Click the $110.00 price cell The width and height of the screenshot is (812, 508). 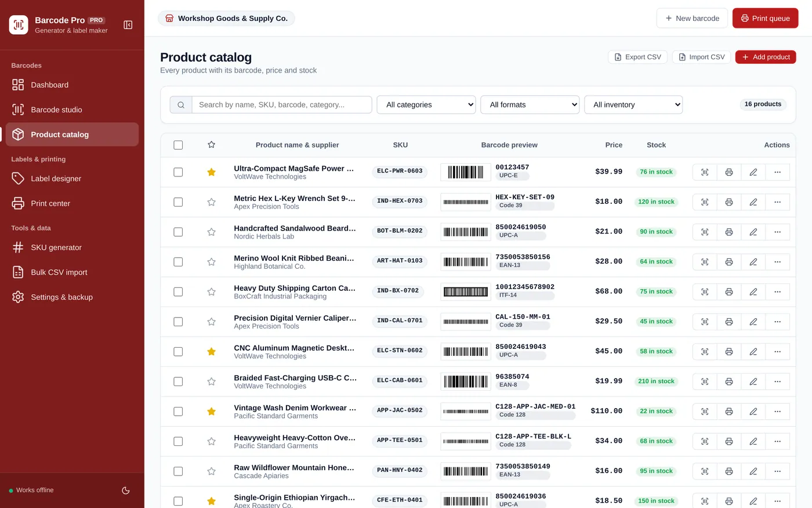(606, 411)
